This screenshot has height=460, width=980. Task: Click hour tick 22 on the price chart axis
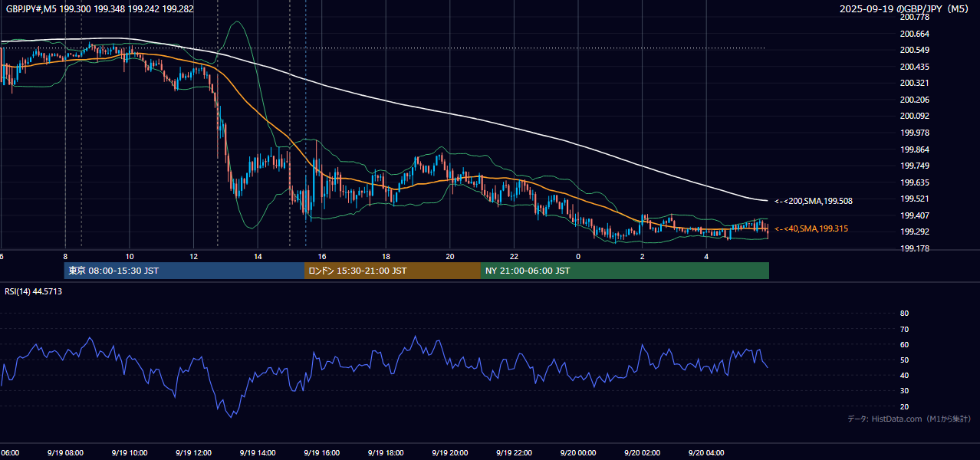[x=514, y=256]
